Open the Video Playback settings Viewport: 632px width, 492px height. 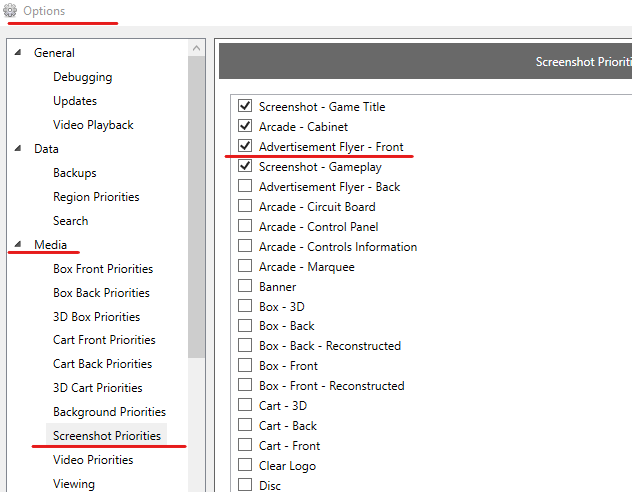point(93,125)
